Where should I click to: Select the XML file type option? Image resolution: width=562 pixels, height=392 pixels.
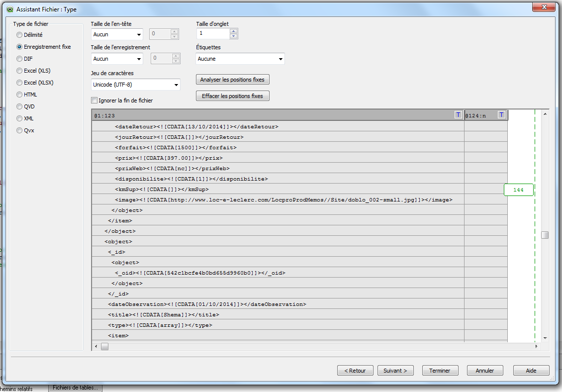19,118
